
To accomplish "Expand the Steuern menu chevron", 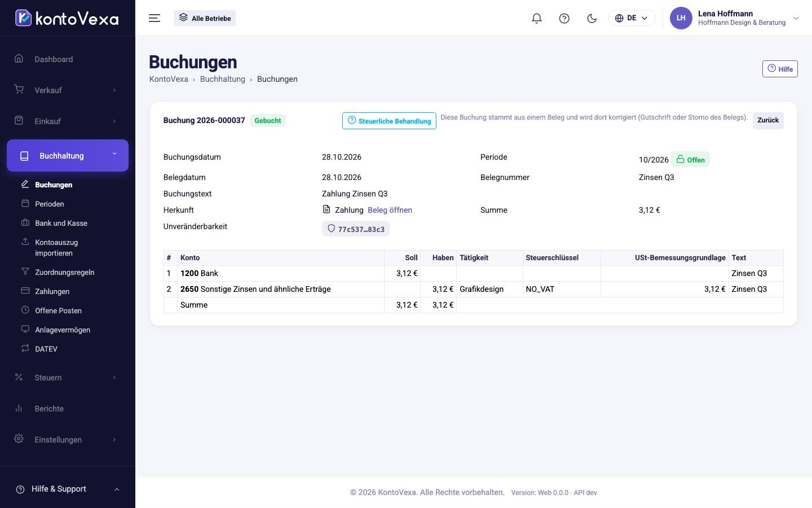I will coord(114,378).
